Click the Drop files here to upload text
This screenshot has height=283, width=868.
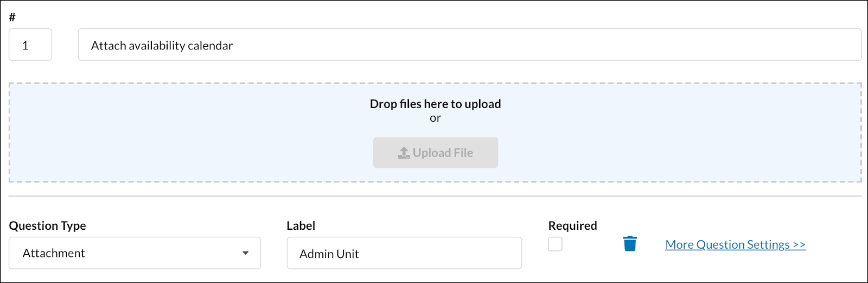[435, 104]
